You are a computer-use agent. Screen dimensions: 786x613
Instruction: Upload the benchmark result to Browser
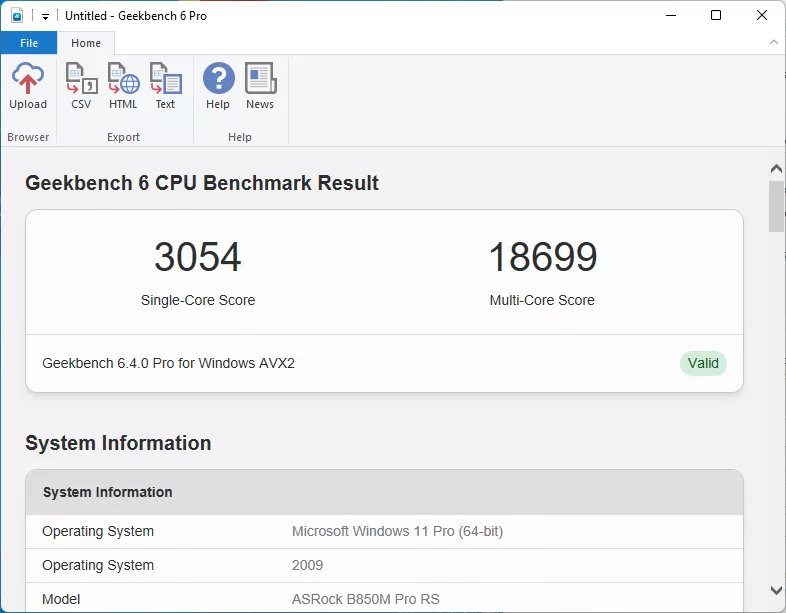[x=28, y=87]
